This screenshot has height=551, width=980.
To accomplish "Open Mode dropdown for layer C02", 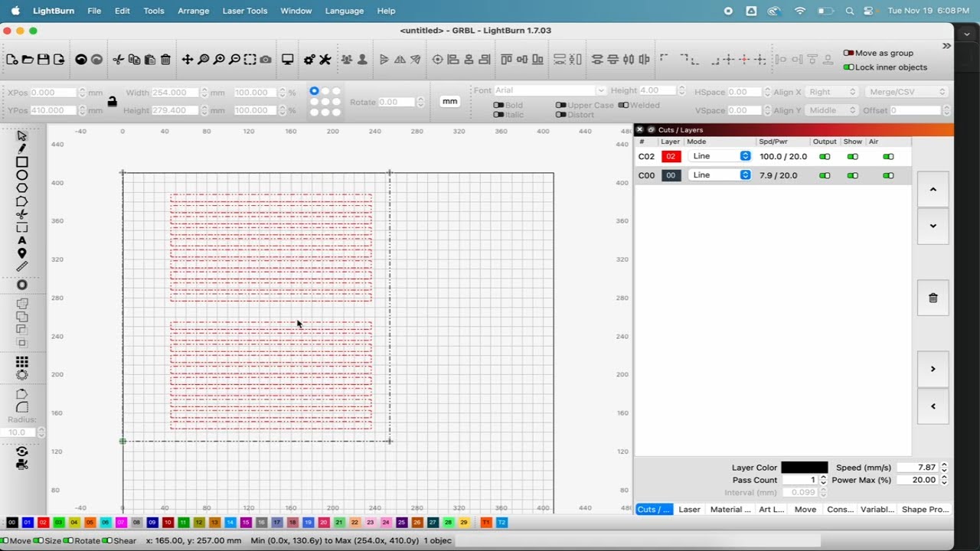I will click(x=720, y=156).
